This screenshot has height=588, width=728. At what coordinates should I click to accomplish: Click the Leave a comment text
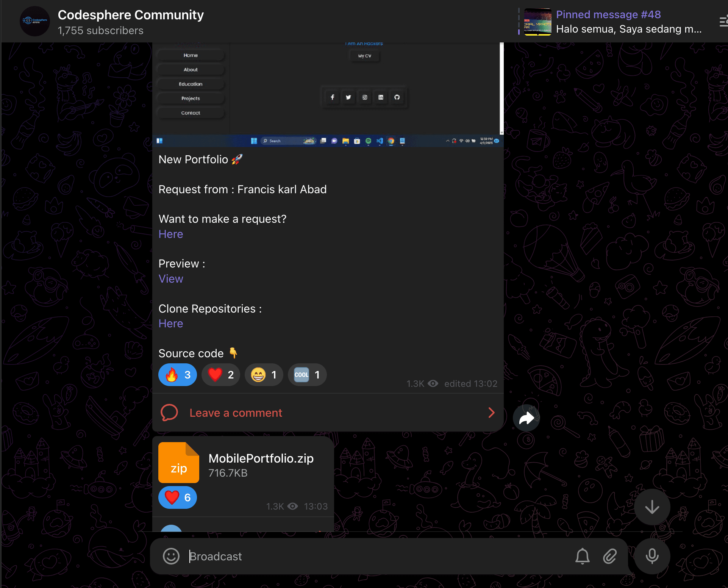point(236,413)
